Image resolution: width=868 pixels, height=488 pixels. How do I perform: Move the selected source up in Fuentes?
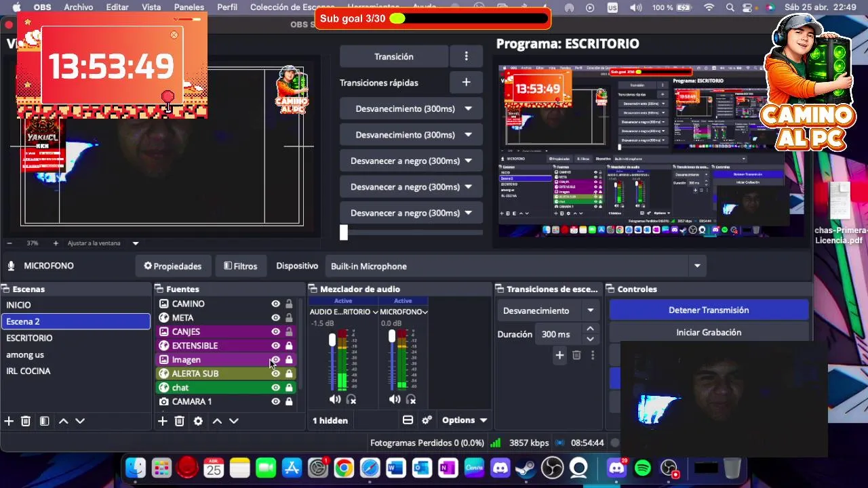[x=217, y=421]
